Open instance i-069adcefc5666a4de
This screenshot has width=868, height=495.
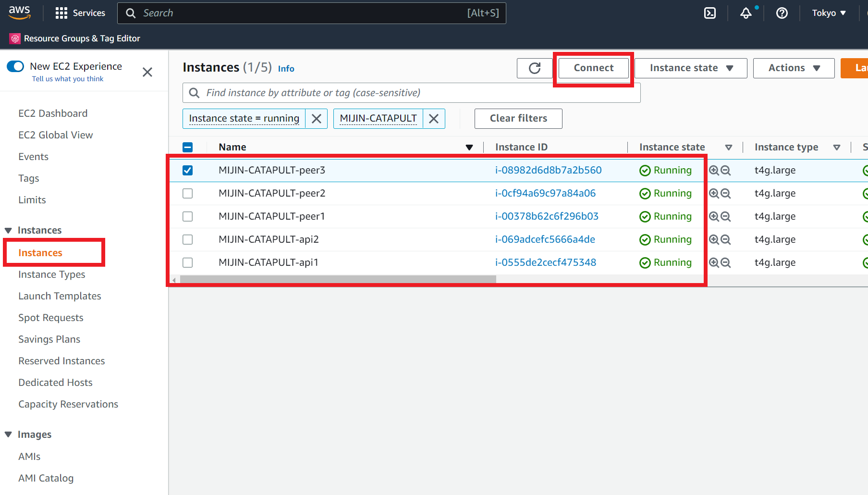coord(545,239)
